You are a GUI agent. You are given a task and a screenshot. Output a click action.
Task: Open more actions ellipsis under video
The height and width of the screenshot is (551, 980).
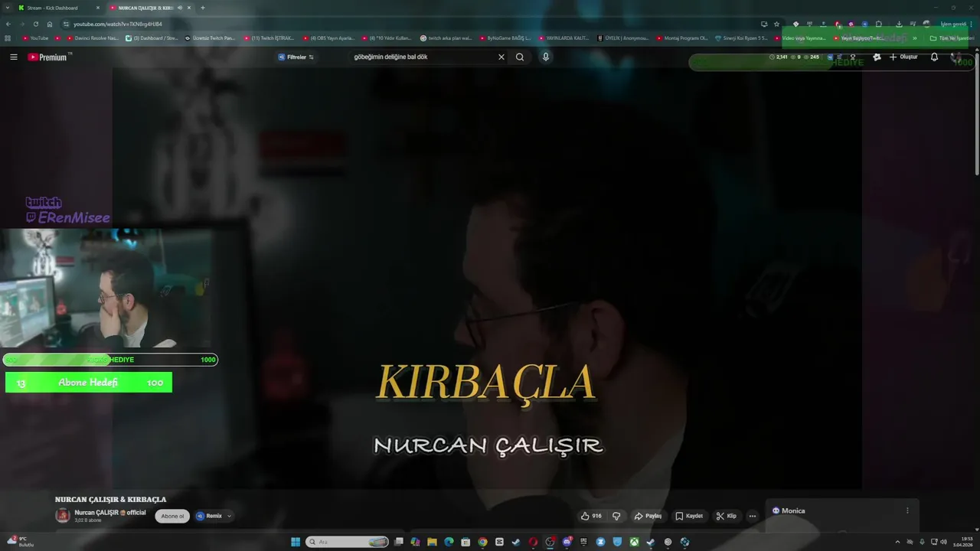pos(752,516)
